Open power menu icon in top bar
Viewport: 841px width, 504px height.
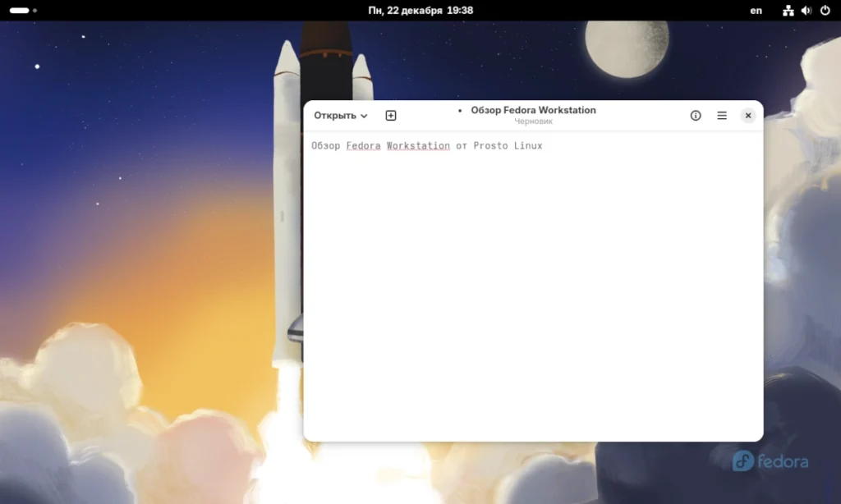coord(825,10)
